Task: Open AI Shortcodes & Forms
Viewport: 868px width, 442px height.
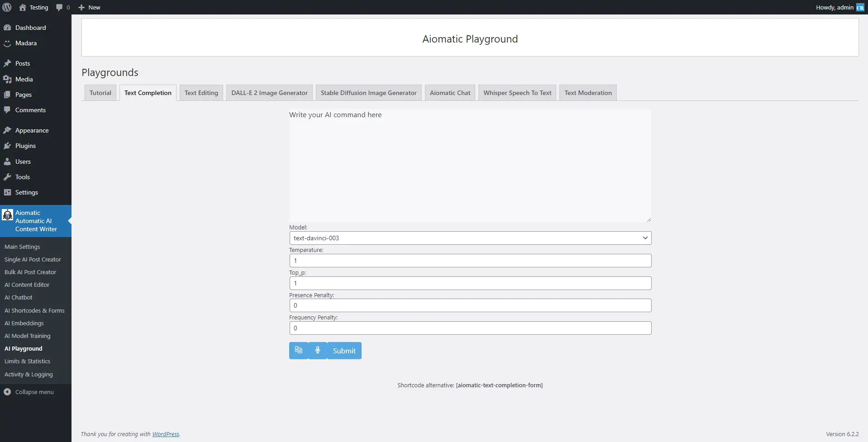Action: click(34, 310)
